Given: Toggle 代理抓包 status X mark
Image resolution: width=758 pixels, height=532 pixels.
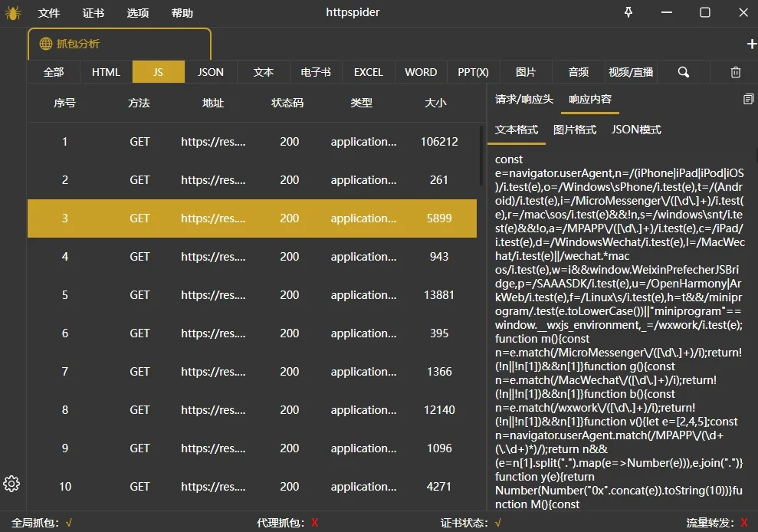Looking at the screenshot, I should click(315, 523).
